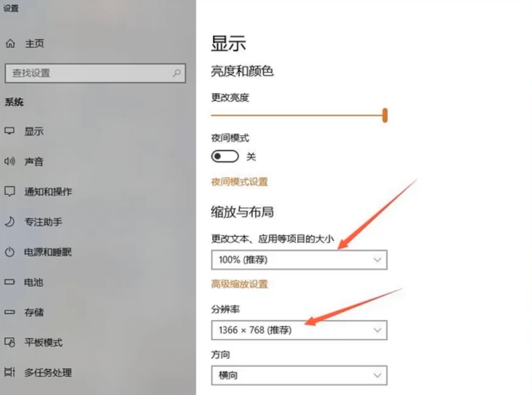Open the 1366 × 768 resolution dropdown
The height and width of the screenshot is (395, 532).
point(299,330)
